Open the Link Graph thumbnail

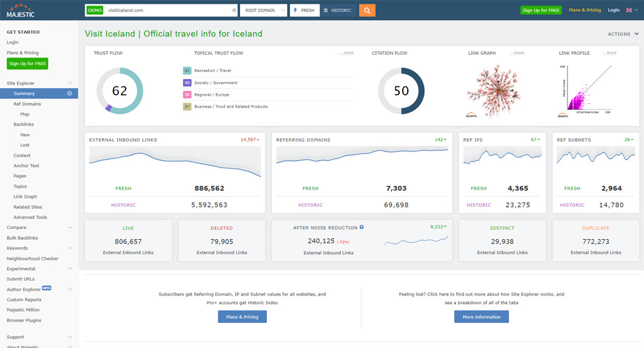[x=494, y=91]
